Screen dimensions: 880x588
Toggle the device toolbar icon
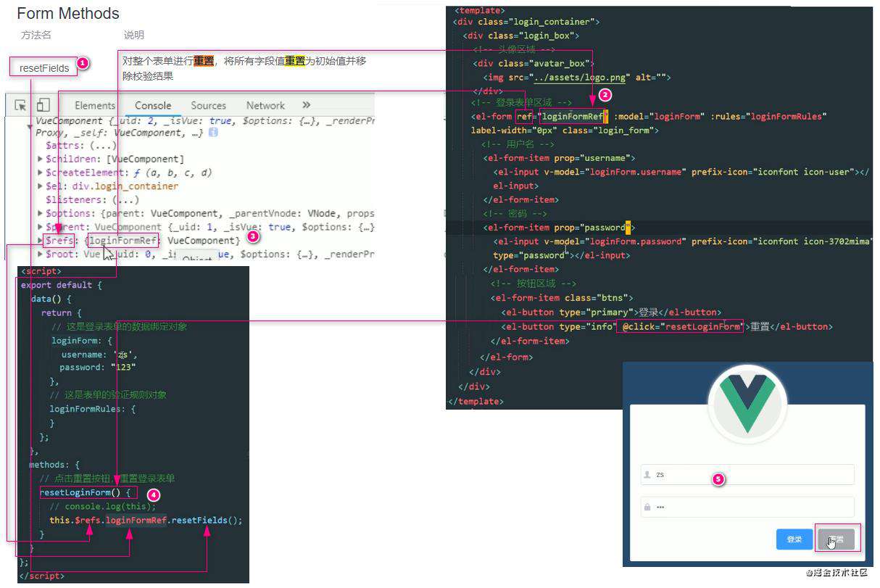point(43,105)
